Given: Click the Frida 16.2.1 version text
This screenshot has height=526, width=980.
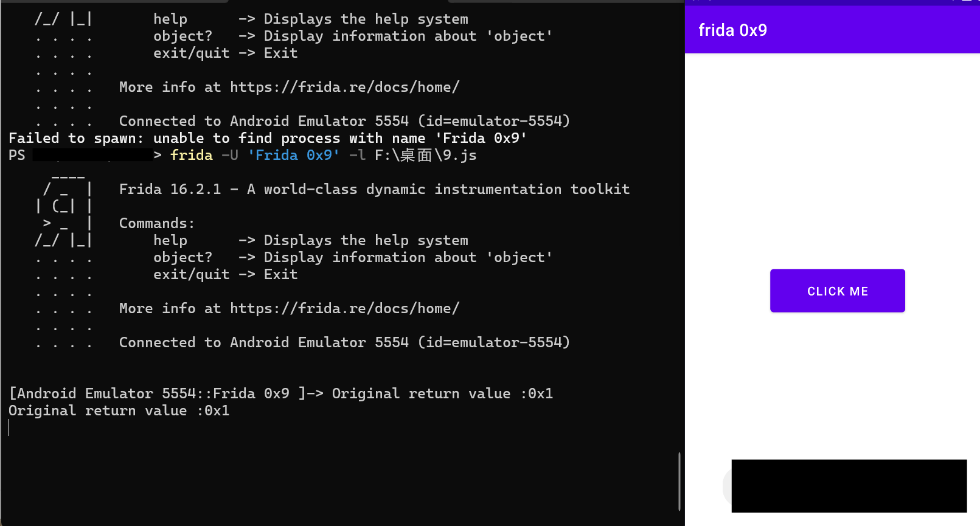Looking at the screenshot, I should click(170, 189).
